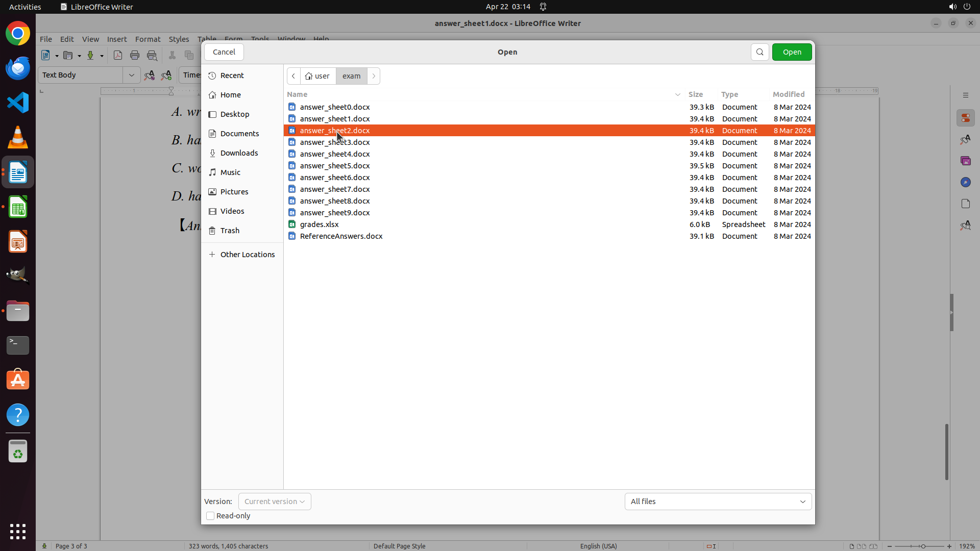
Task: Expand the Text Body paragraph style dropdown
Action: pos(131,75)
